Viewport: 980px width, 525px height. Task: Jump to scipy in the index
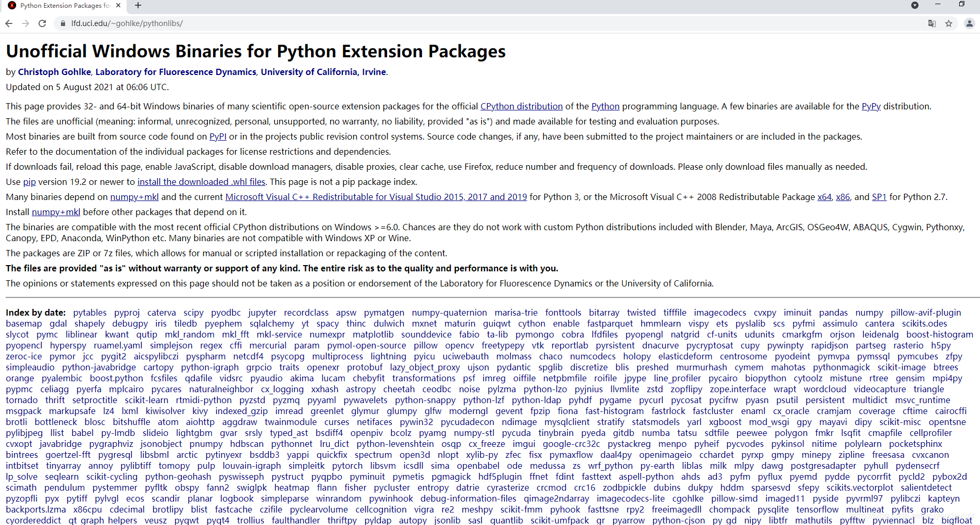193,312
